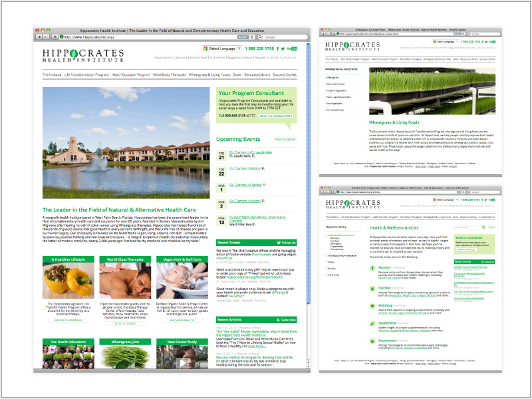Click the campus lake and fountain hero image
The width and height of the screenshot is (532, 399).
pyautogui.click(x=126, y=143)
